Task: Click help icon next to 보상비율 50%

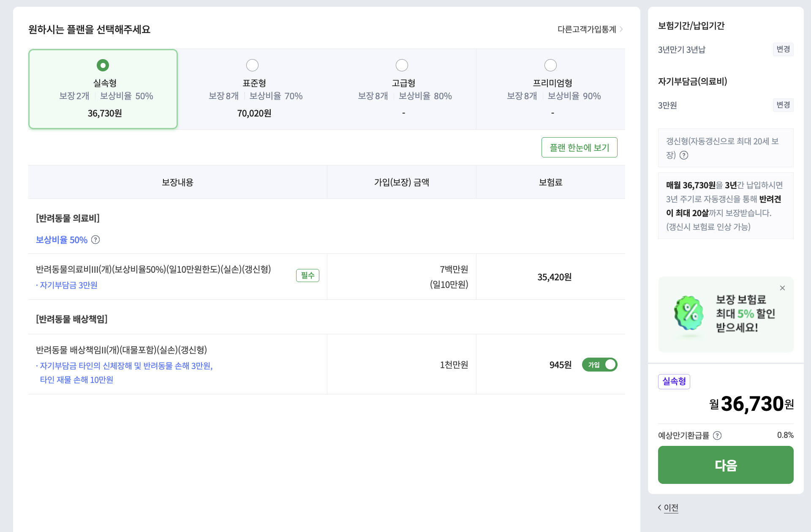Action: 96,240
